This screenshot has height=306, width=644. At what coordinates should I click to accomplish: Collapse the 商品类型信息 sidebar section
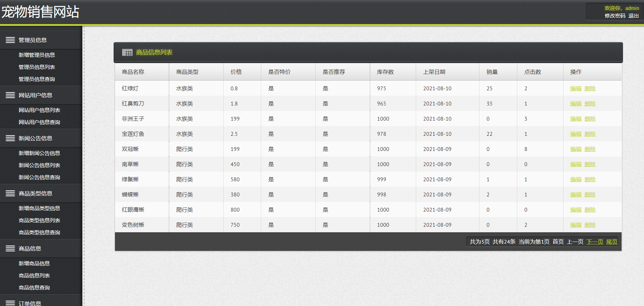[x=41, y=193]
